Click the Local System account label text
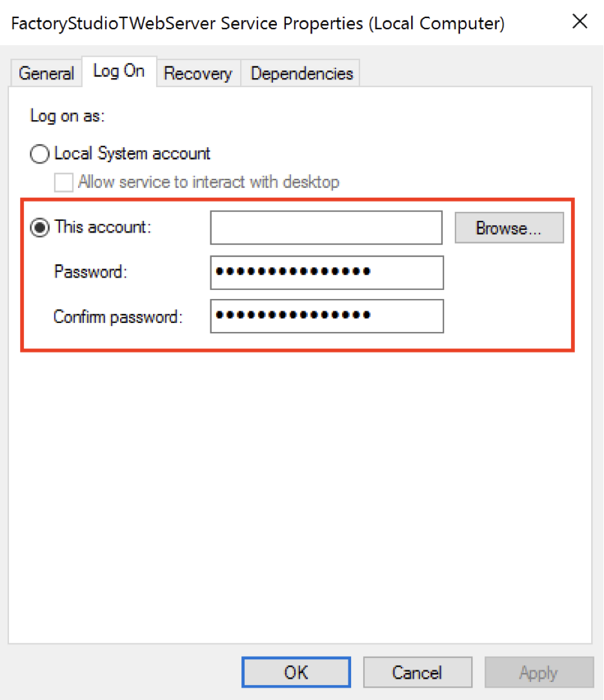604x700 pixels. coord(132,154)
